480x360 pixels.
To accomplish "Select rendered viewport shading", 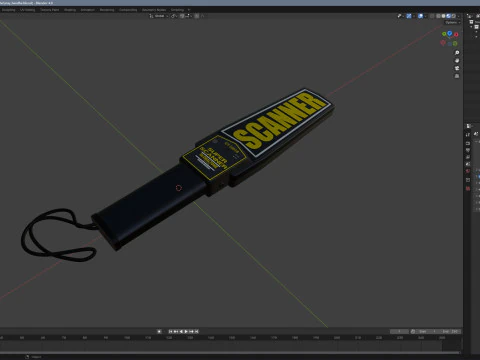I will click(x=453, y=16).
